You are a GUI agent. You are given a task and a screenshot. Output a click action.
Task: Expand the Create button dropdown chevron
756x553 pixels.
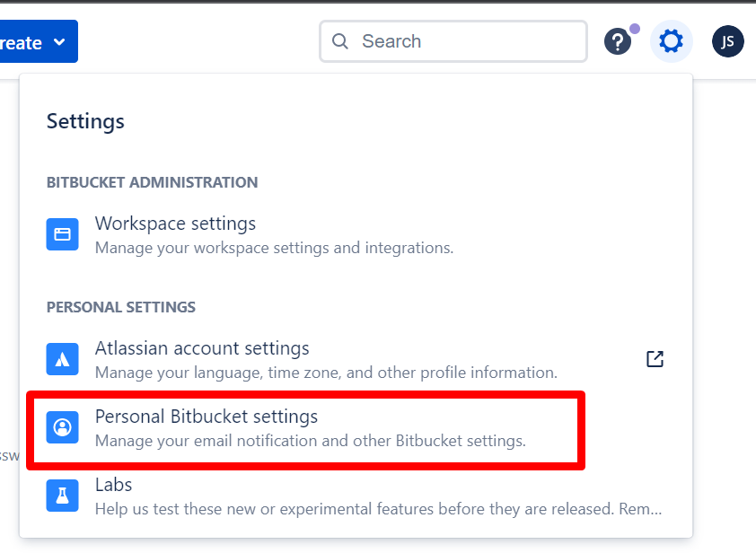pos(57,41)
